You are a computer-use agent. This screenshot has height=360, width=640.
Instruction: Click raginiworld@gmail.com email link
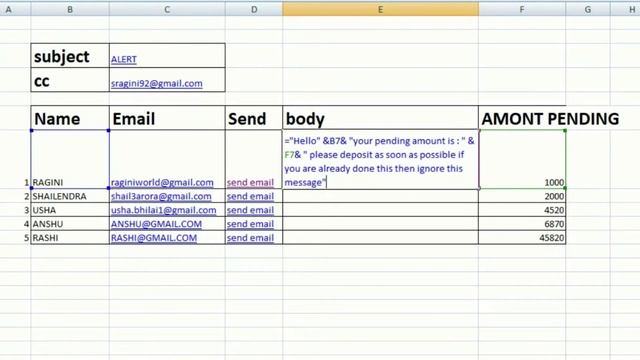162,182
